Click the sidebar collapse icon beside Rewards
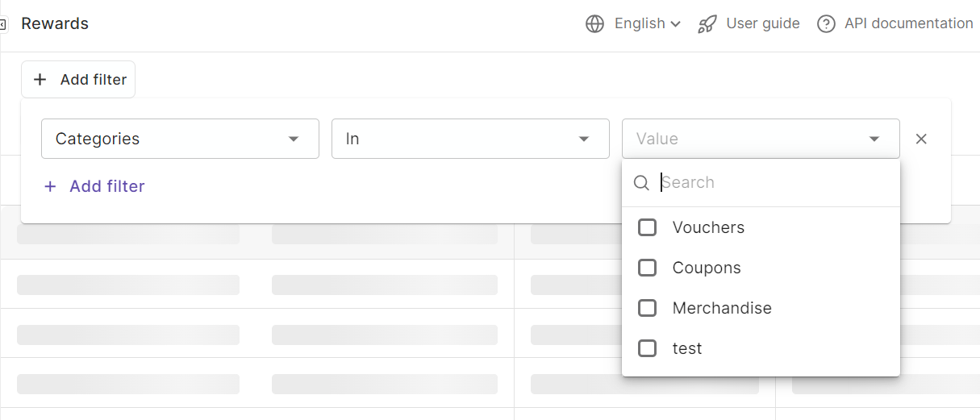The height and width of the screenshot is (420, 980). (x=3, y=24)
